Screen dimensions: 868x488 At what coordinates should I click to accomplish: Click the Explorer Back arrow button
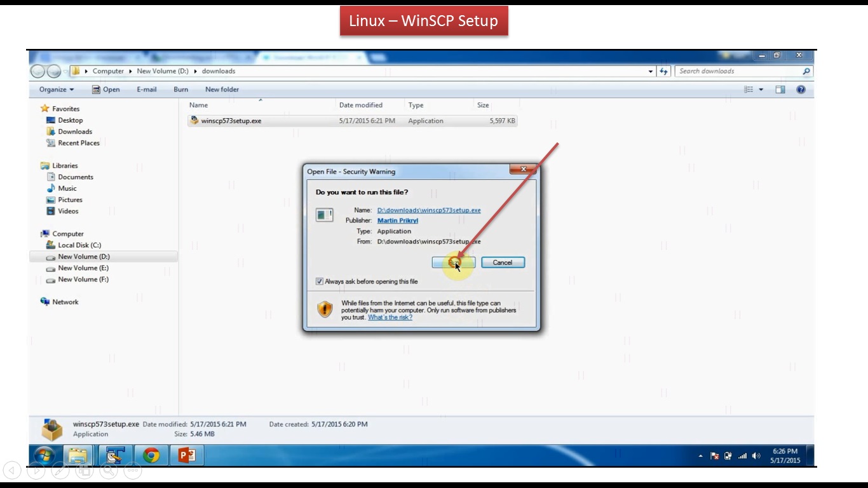tap(37, 71)
